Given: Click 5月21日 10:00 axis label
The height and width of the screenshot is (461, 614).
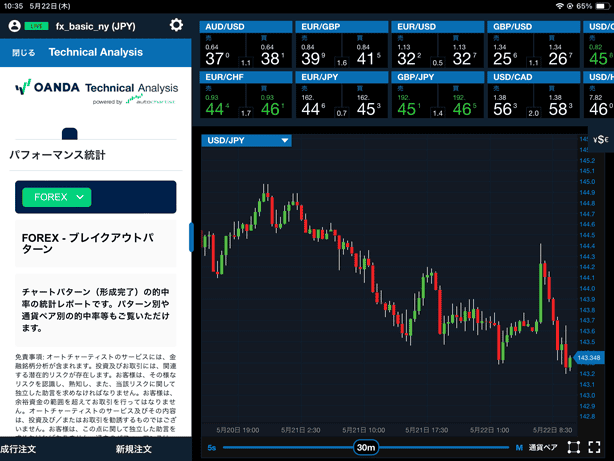Looking at the screenshot, I should pos(363,430).
